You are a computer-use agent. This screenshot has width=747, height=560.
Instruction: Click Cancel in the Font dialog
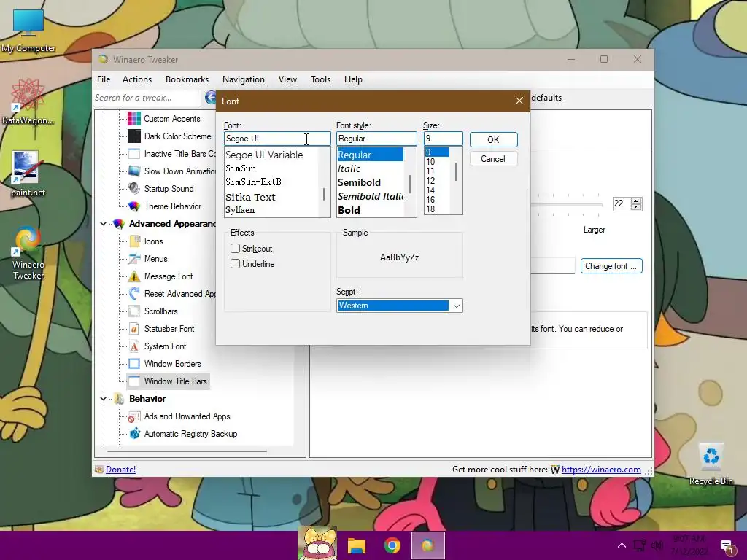tap(494, 158)
